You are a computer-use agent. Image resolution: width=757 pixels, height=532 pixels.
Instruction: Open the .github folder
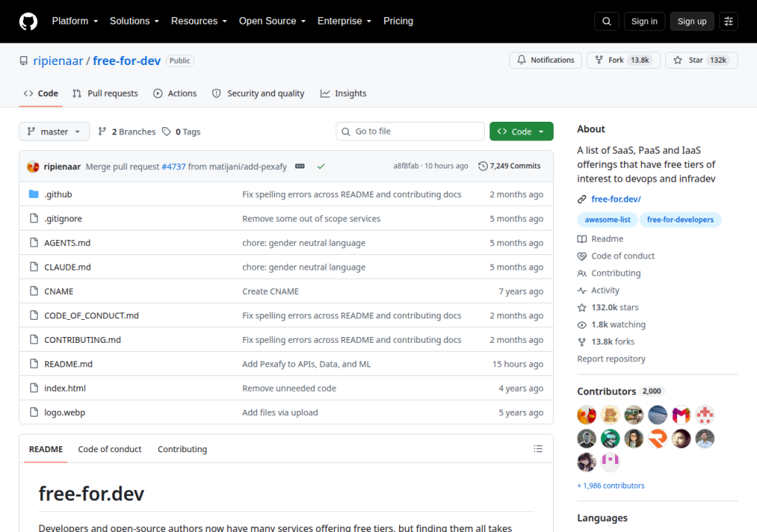coord(58,194)
